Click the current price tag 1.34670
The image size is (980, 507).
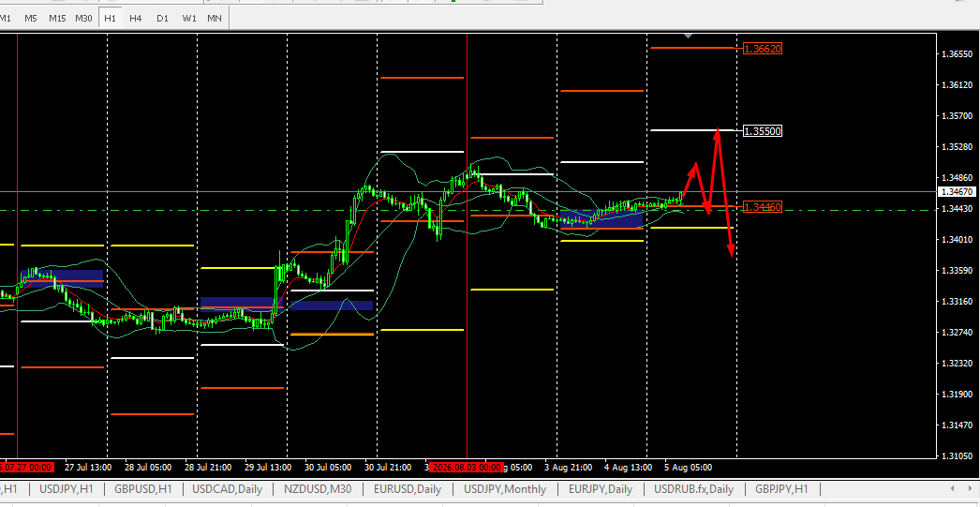pyautogui.click(x=957, y=191)
